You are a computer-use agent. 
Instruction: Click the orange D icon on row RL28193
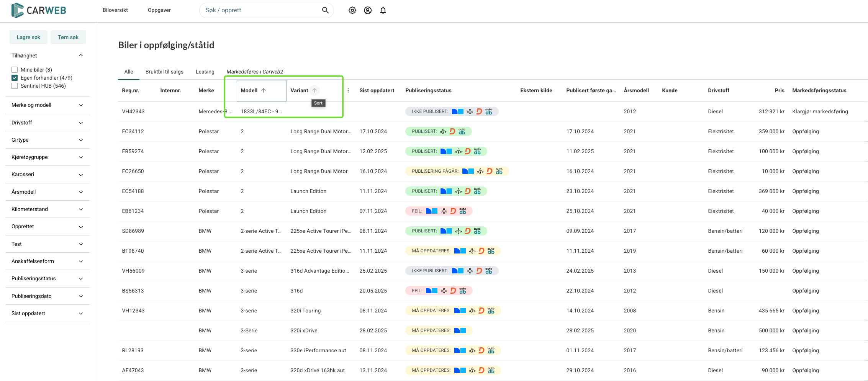(x=481, y=350)
